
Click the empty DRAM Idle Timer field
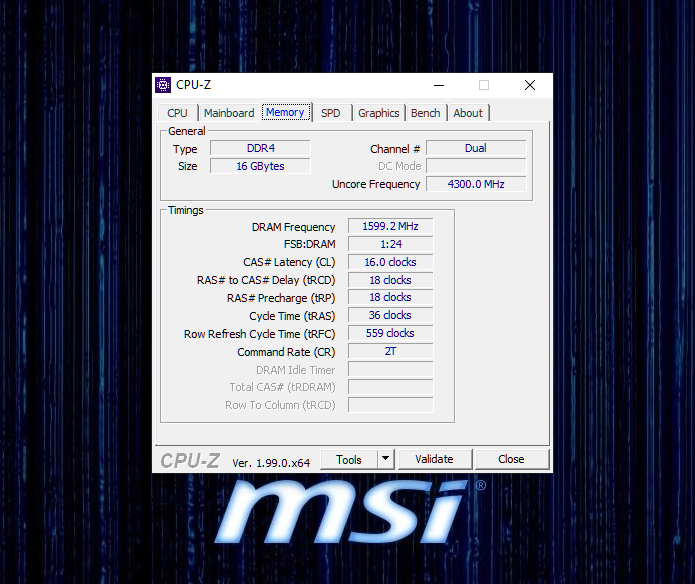coord(390,369)
